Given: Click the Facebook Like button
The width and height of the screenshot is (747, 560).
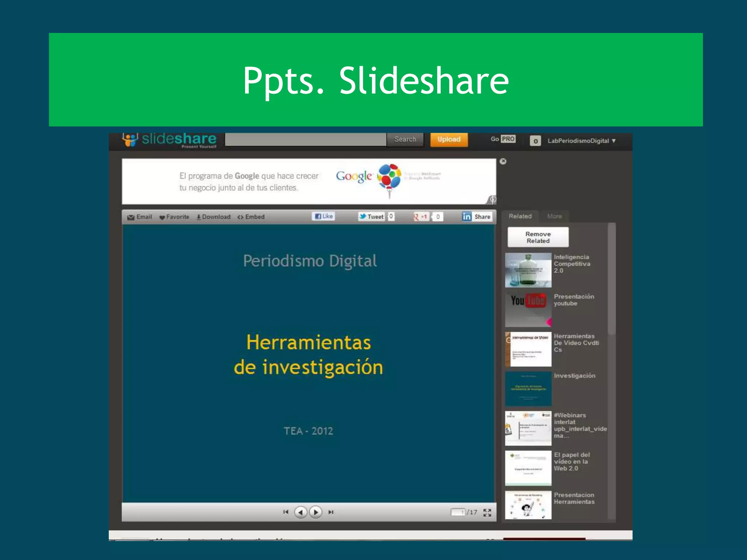Looking at the screenshot, I should tap(324, 216).
